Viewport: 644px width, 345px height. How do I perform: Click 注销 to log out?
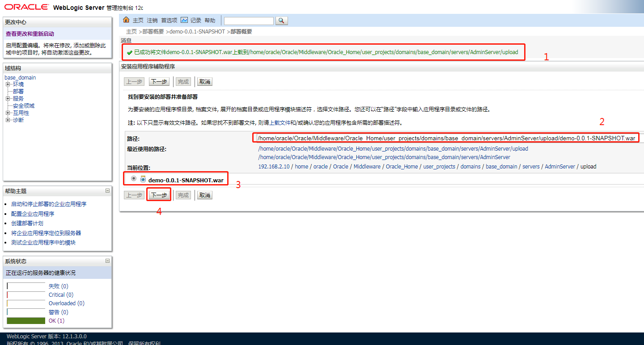(x=153, y=21)
